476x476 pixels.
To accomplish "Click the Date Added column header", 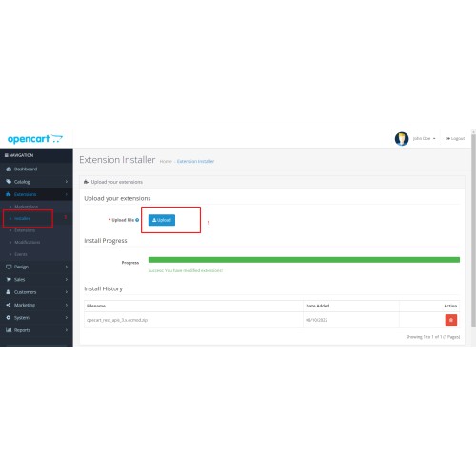I will coord(318,306).
